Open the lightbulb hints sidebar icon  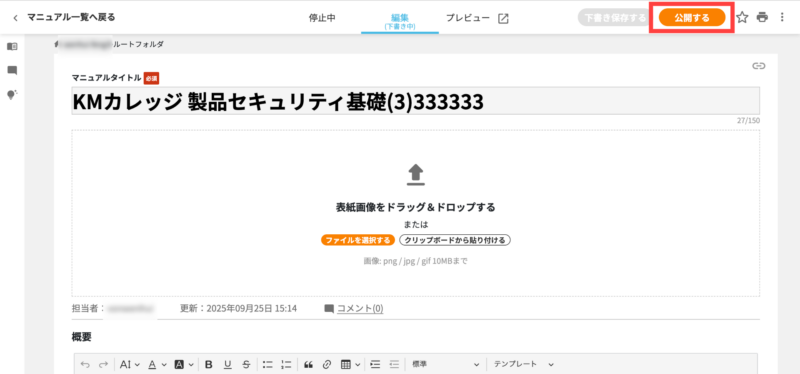[x=12, y=95]
